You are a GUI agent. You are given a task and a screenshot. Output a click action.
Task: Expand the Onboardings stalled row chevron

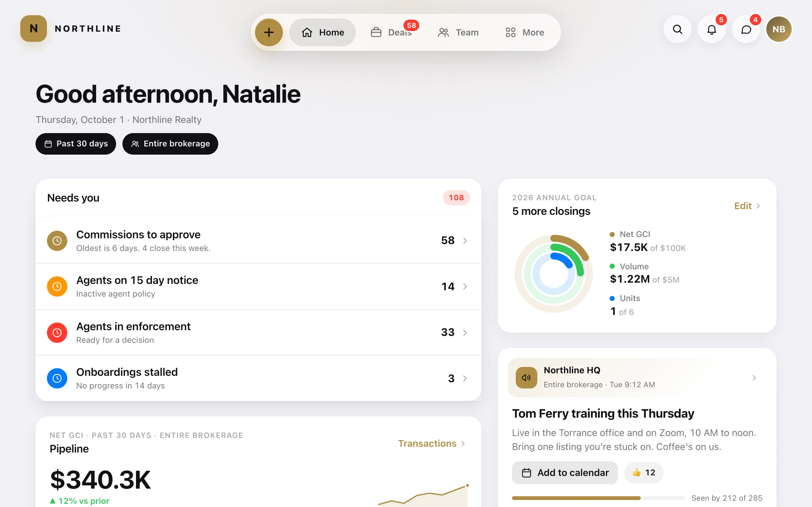[x=465, y=378]
